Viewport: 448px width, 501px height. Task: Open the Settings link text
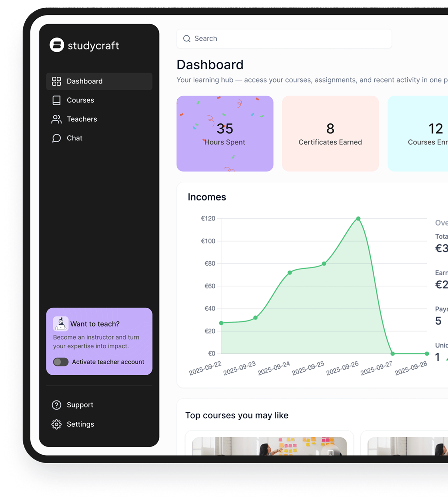pos(80,424)
